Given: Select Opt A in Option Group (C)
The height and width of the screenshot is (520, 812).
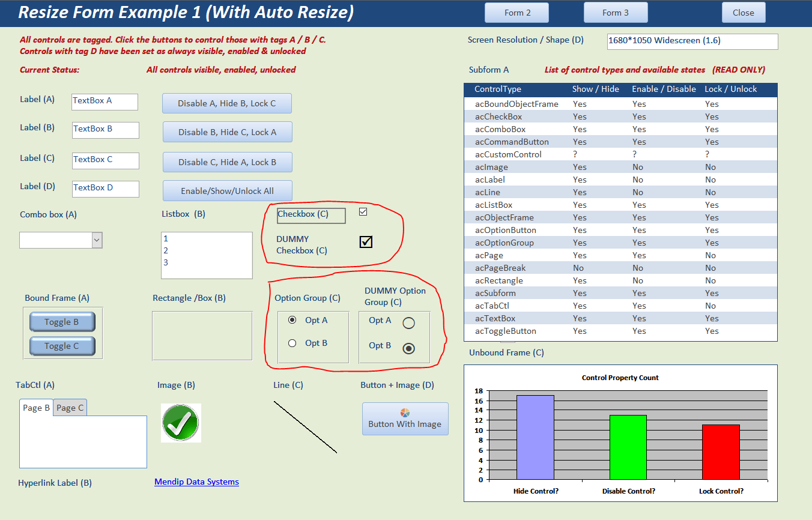Looking at the screenshot, I should (x=292, y=320).
